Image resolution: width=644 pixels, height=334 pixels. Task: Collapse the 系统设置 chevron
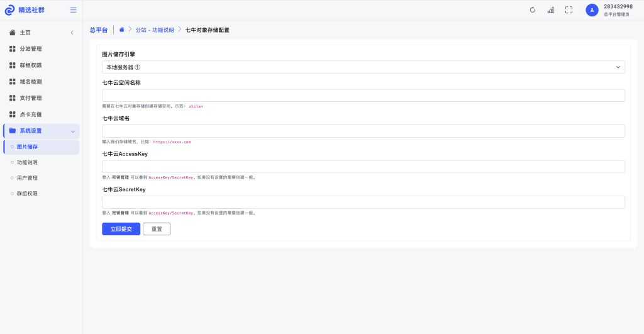coord(73,131)
